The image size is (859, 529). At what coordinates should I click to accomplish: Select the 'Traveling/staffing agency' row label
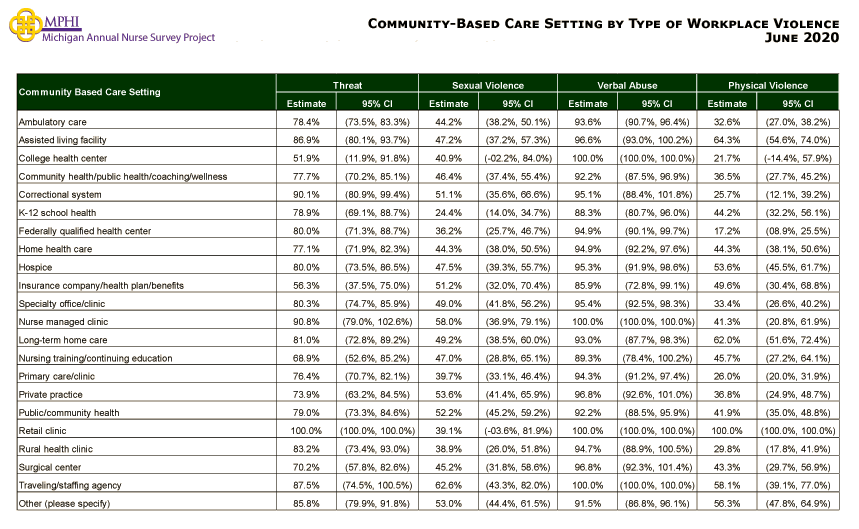pyautogui.click(x=70, y=485)
